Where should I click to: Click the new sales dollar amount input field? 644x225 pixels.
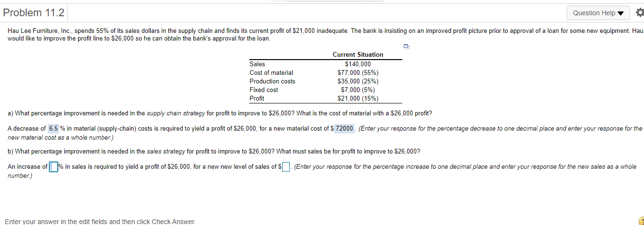pyautogui.click(x=286, y=167)
